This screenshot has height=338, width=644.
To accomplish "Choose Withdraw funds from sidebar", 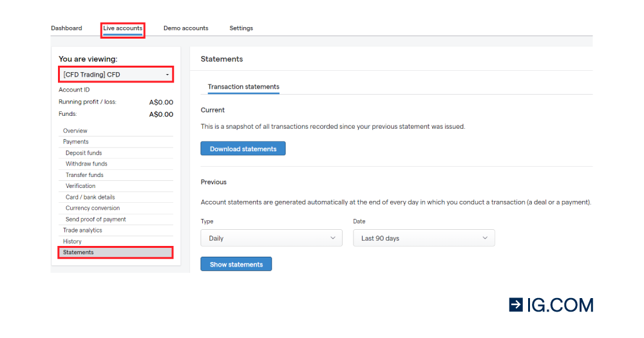I will coord(86,164).
